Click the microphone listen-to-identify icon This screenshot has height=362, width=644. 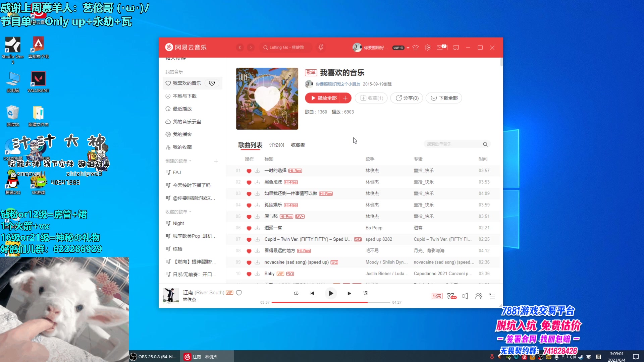point(321,48)
